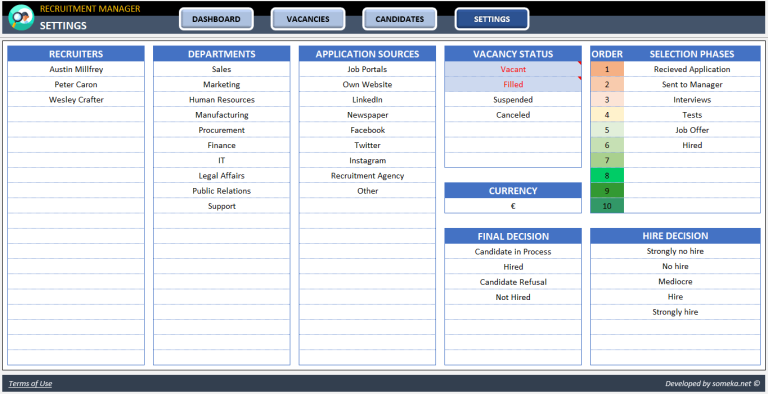Select the Recieved Application phase cell
768x394 pixels.
(x=692, y=69)
